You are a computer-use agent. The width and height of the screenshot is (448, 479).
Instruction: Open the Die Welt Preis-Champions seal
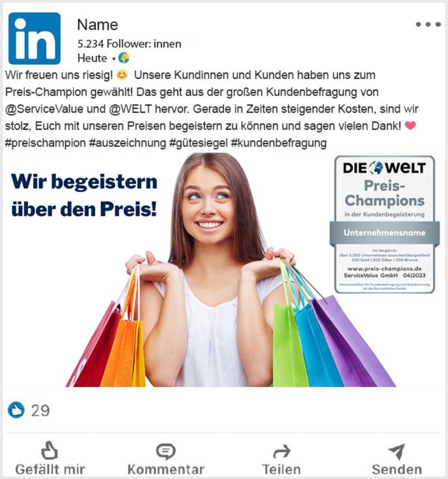click(385, 225)
